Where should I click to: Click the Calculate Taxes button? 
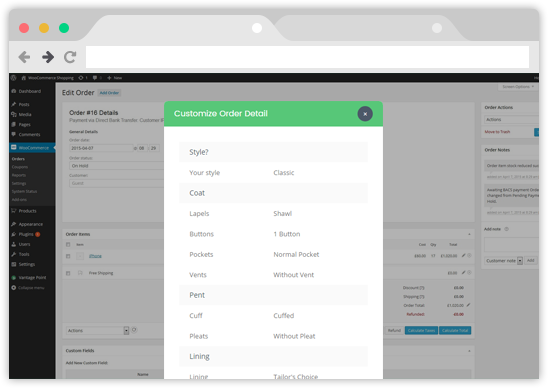(x=421, y=331)
